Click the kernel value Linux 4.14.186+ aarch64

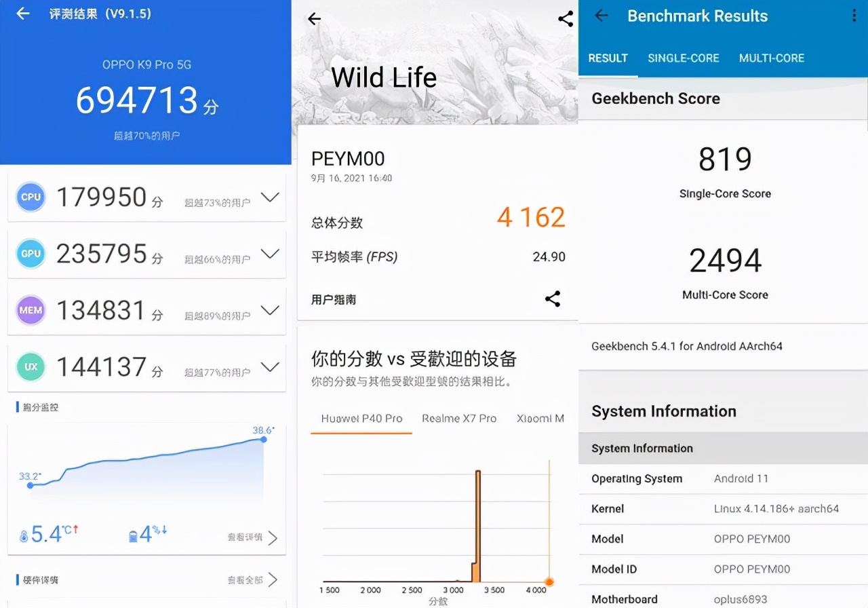(776, 508)
